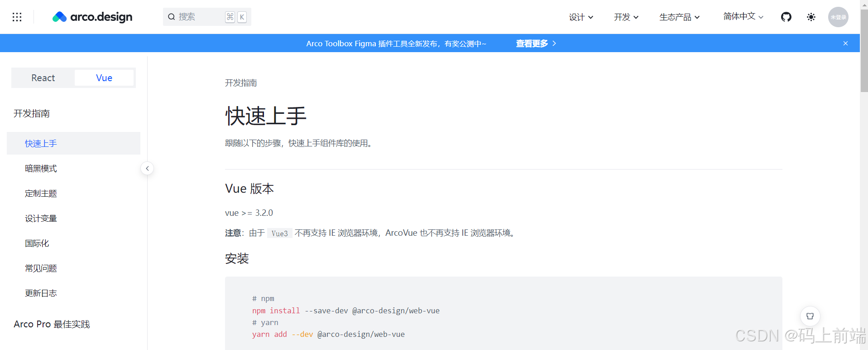Click the Arco Toolbox Figma announcement text
Image resolution: width=868 pixels, height=350 pixels.
396,44
